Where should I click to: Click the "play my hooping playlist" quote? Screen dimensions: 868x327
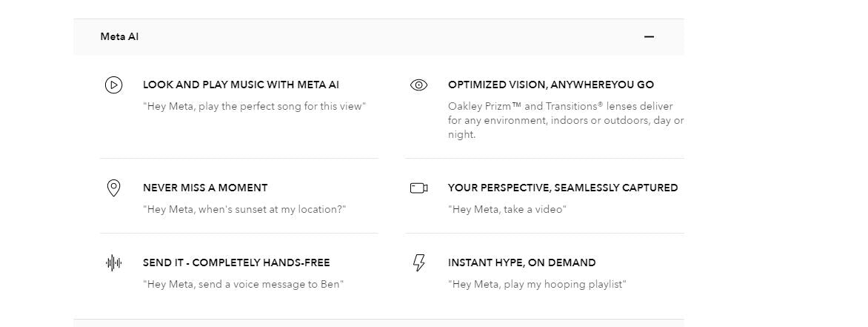(x=536, y=285)
